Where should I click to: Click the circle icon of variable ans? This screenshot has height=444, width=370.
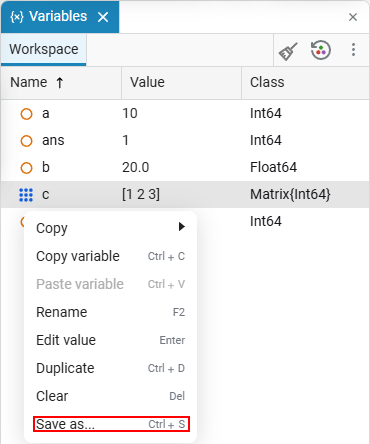(x=26, y=141)
